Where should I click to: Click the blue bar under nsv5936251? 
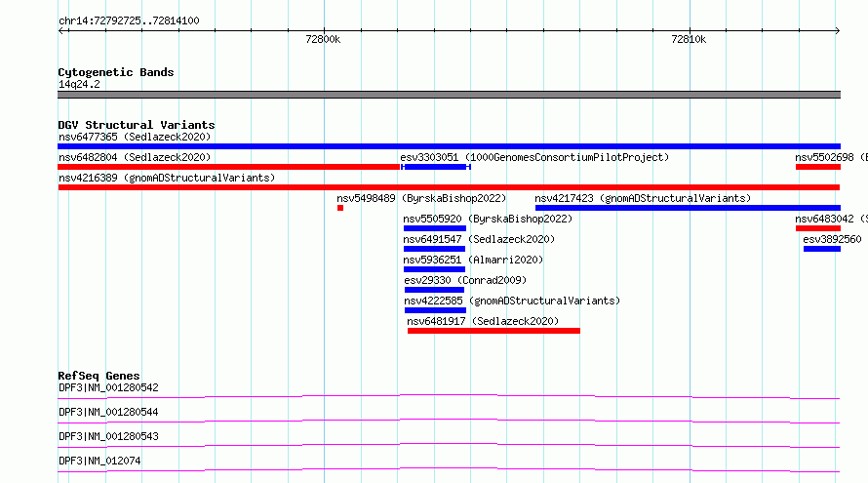pyautogui.click(x=434, y=269)
